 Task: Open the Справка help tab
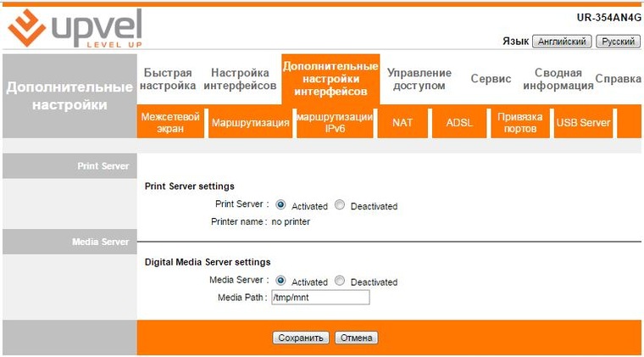point(618,79)
